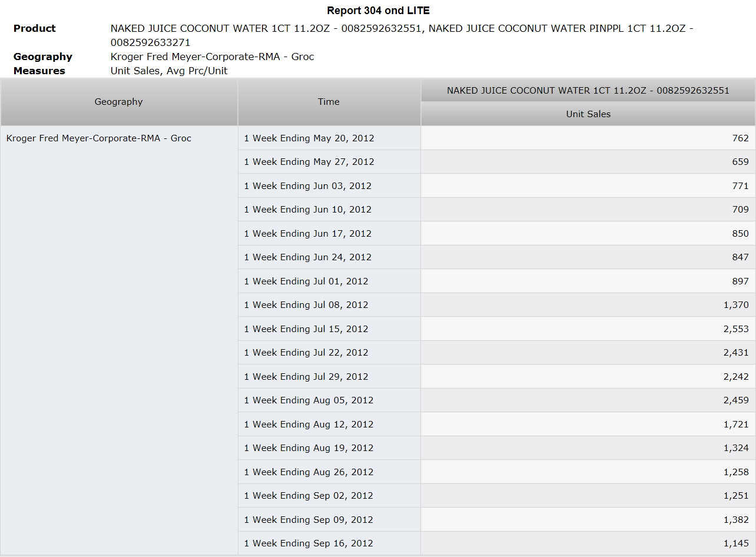Select the unit sales value 1,382
Viewport: 756px width, 557px height.
click(588, 519)
